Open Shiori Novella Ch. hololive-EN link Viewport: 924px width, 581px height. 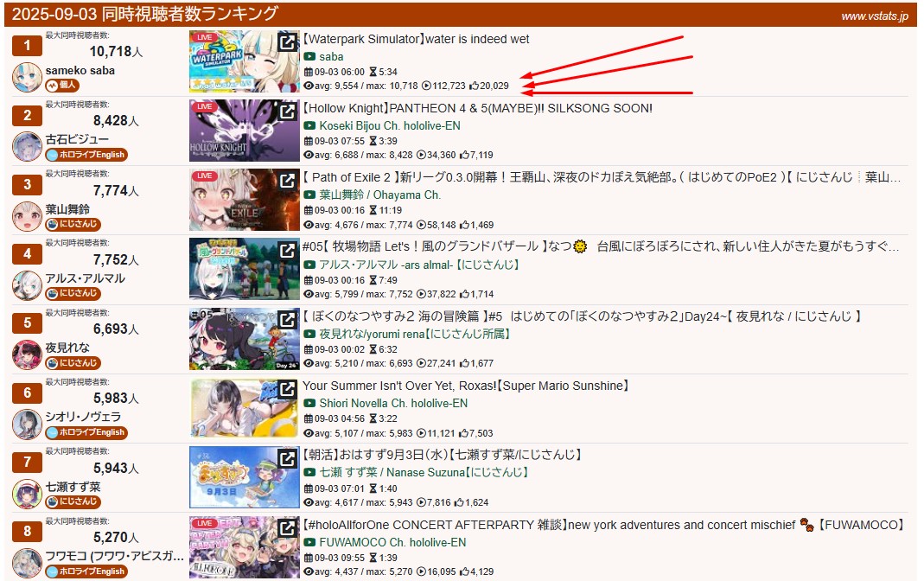pos(393,403)
